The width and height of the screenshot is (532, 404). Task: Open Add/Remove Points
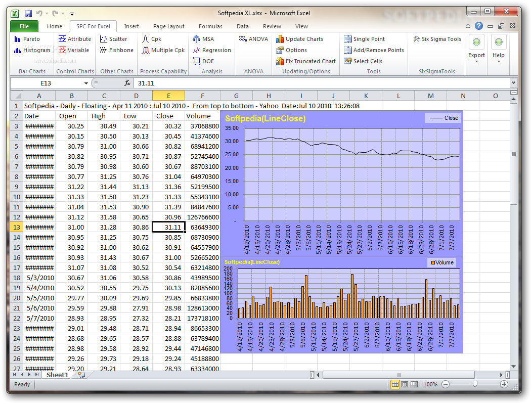click(374, 50)
